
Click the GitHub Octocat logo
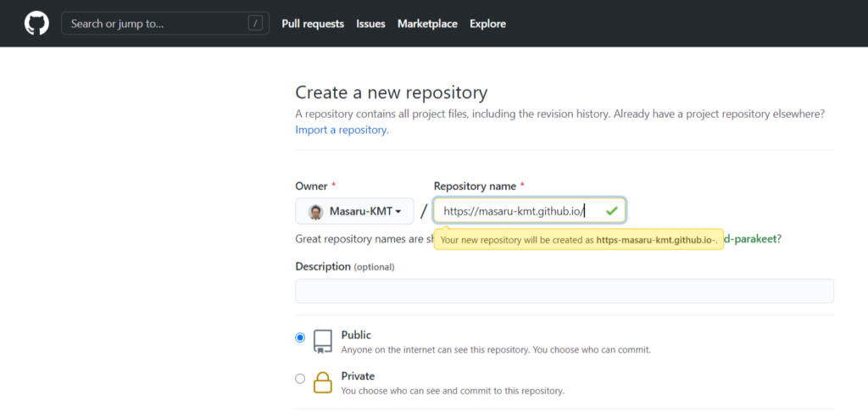(36, 24)
